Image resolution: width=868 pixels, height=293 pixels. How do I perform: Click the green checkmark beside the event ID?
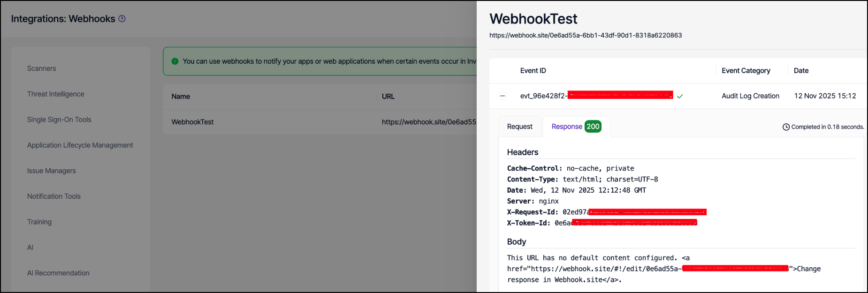(680, 96)
